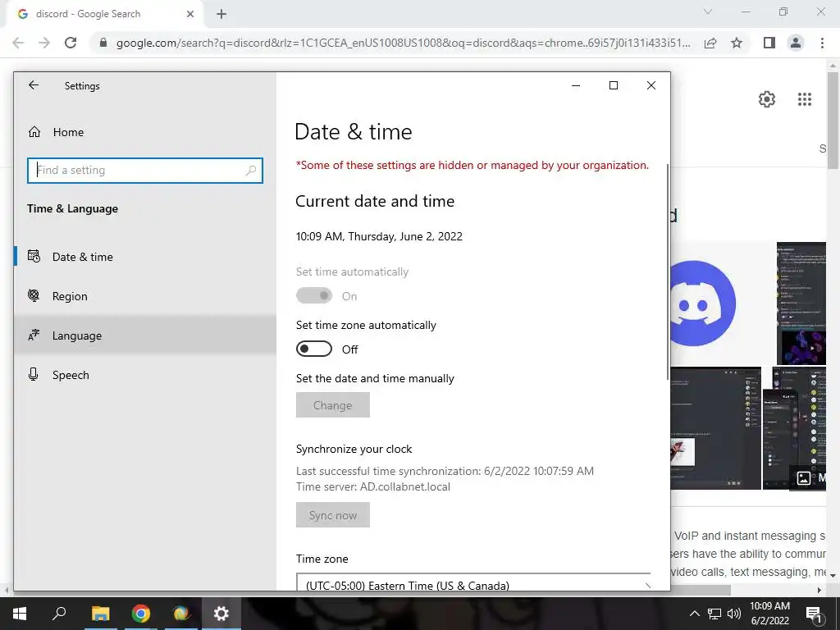Click Discord screenshot thumbnail at top right
Viewport: 840px width, 630px height.
(801, 304)
